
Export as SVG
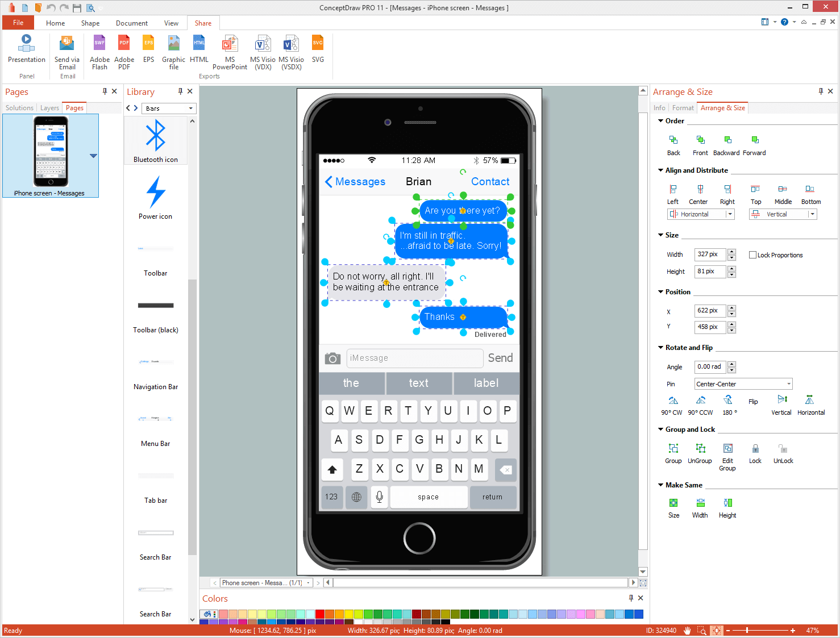point(318,49)
